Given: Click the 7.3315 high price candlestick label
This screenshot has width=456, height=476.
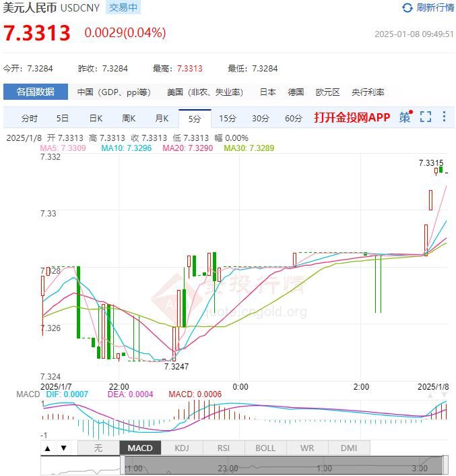Looking at the screenshot, I should 430,162.
